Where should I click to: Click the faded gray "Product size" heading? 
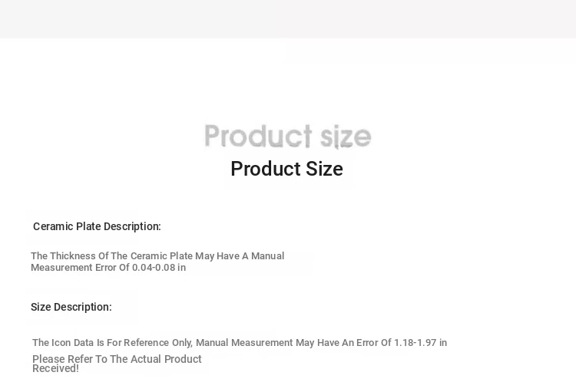[288, 137]
